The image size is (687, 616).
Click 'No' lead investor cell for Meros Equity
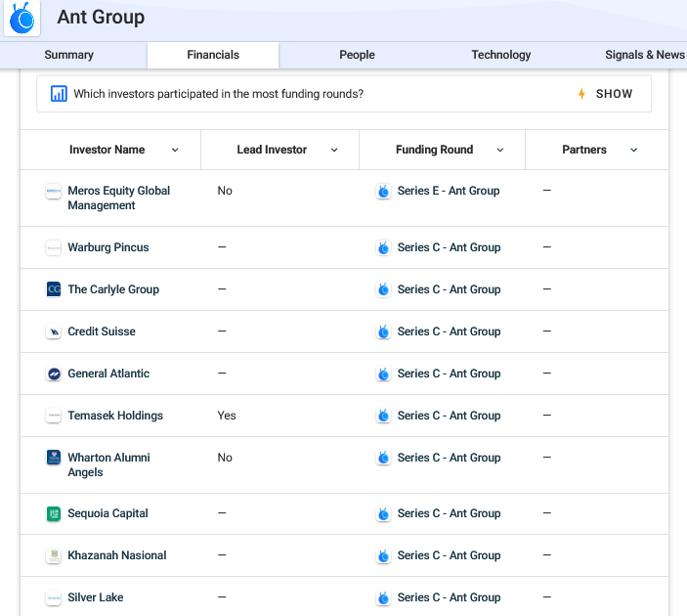(x=225, y=191)
